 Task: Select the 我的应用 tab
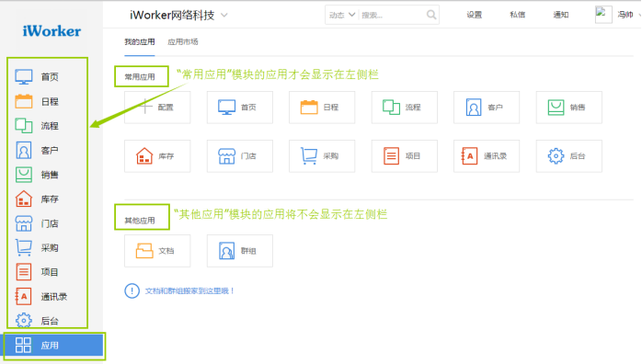click(x=140, y=41)
